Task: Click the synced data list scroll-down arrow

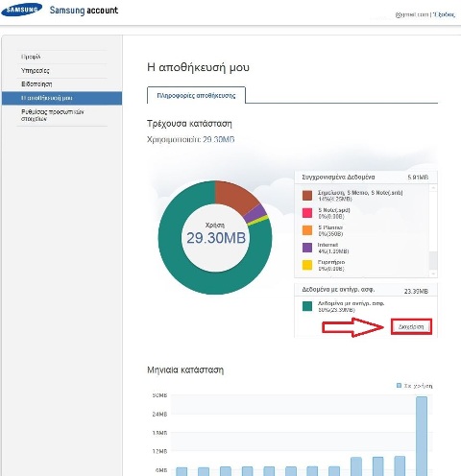Action: click(x=433, y=274)
